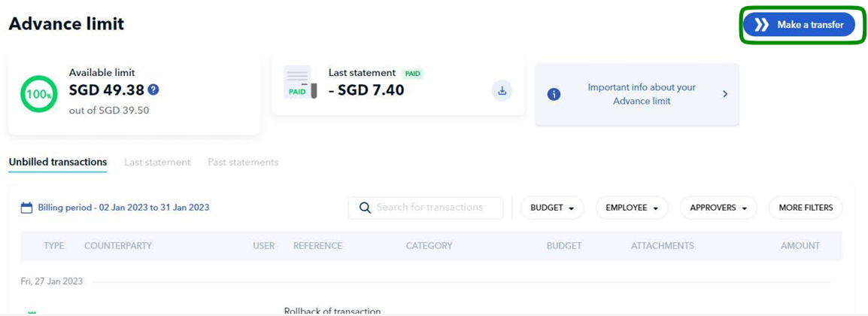
Task: Click the Make a transfer button
Action: [x=799, y=25]
